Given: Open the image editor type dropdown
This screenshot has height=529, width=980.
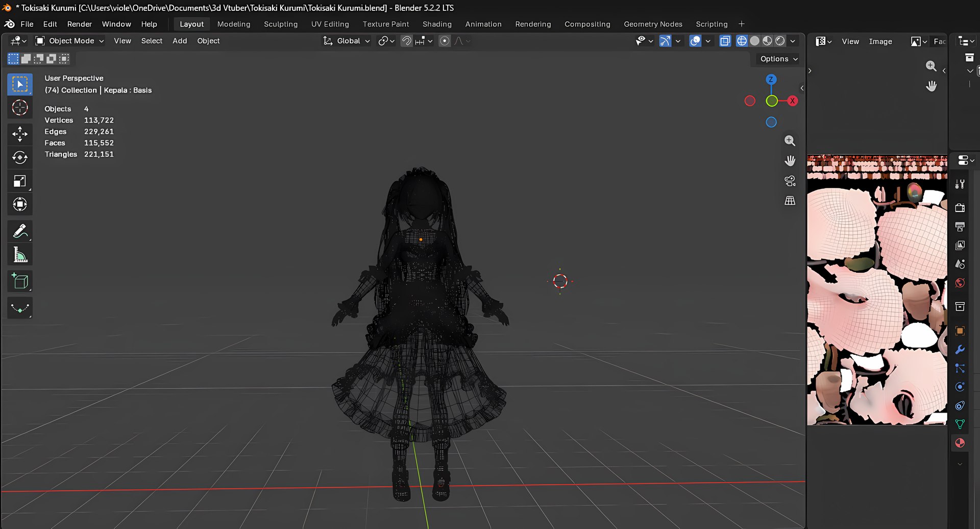Looking at the screenshot, I should click(x=824, y=41).
